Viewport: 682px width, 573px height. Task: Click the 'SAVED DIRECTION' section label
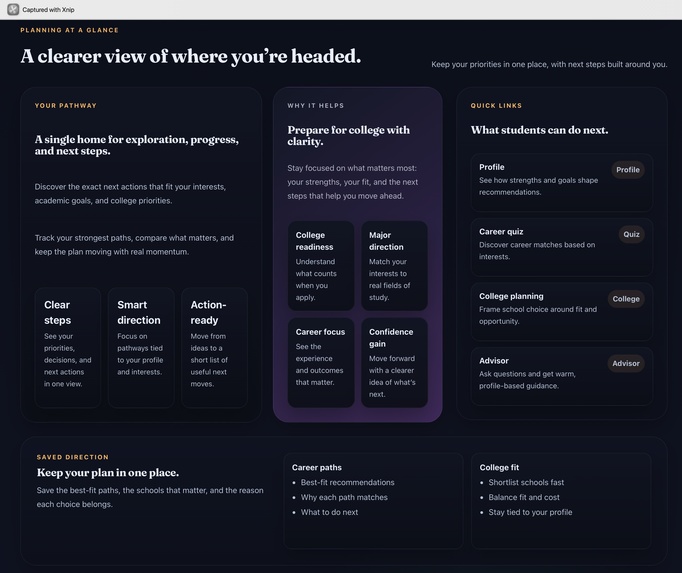click(x=73, y=457)
